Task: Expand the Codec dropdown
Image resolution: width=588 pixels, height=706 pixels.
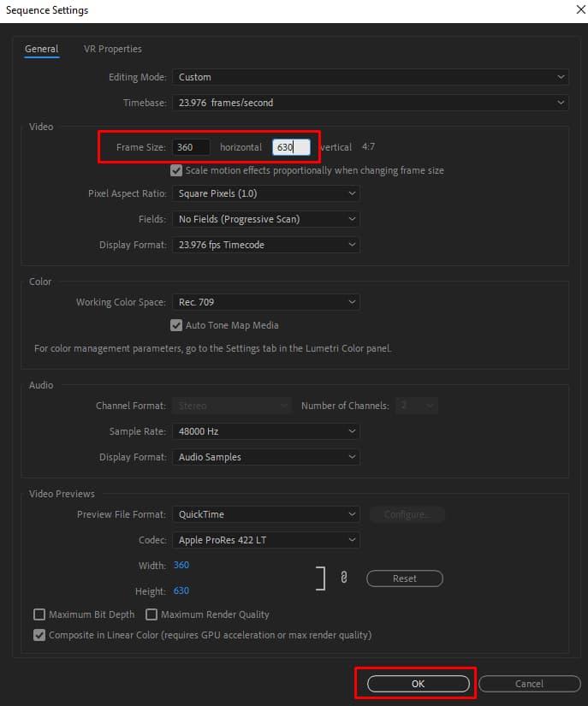Action: click(265, 540)
